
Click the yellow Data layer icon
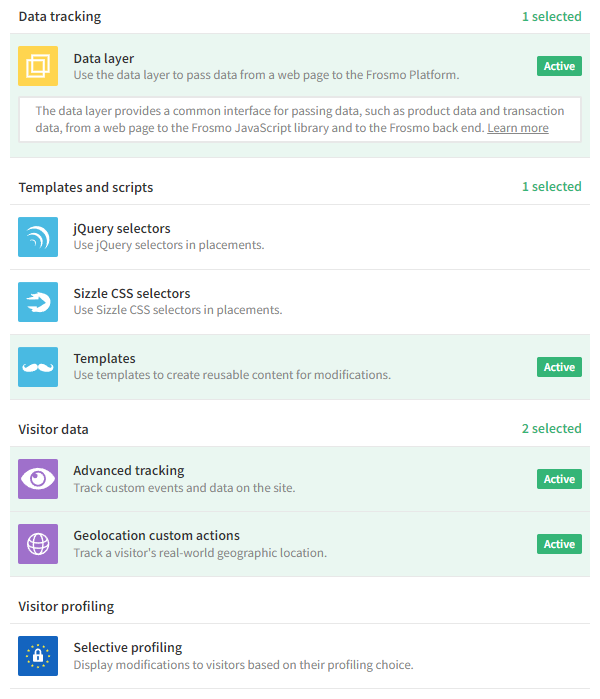tap(38, 66)
